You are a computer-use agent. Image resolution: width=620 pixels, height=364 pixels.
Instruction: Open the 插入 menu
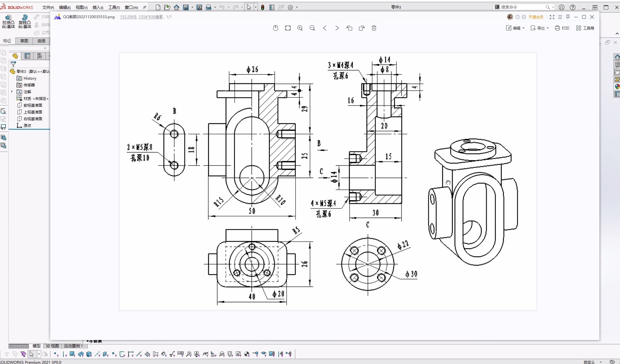coord(98,7)
